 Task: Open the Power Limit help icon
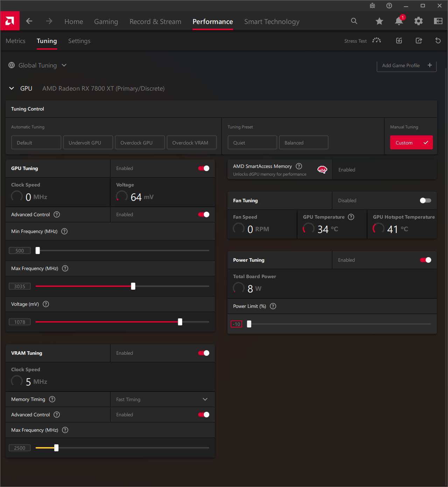coord(273,306)
